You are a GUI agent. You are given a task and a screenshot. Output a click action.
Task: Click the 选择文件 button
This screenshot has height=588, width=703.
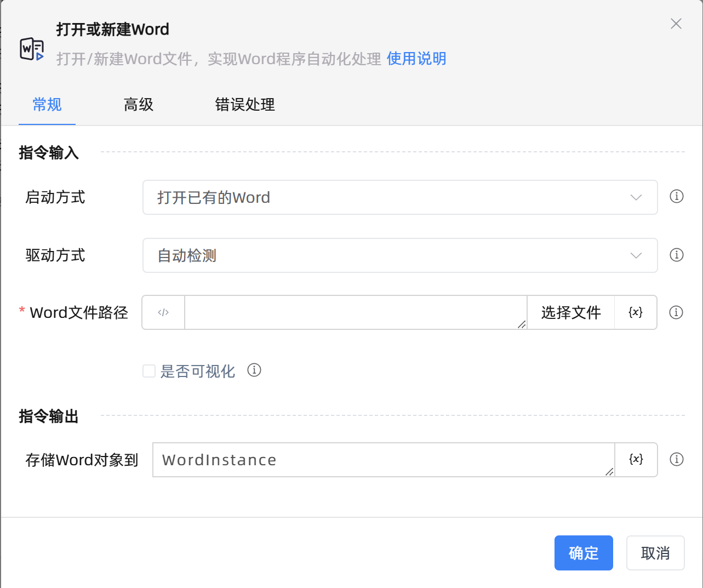tap(571, 312)
